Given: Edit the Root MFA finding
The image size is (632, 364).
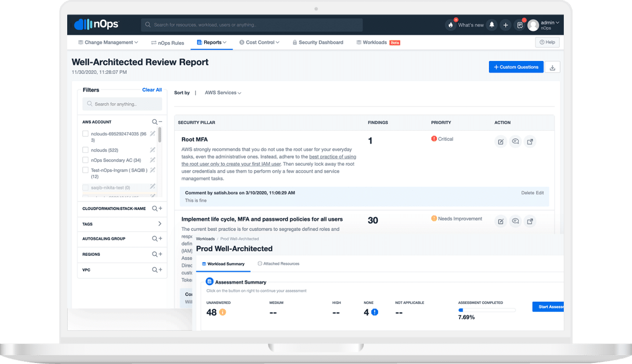Looking at the screenshot, I should point(501,142).
